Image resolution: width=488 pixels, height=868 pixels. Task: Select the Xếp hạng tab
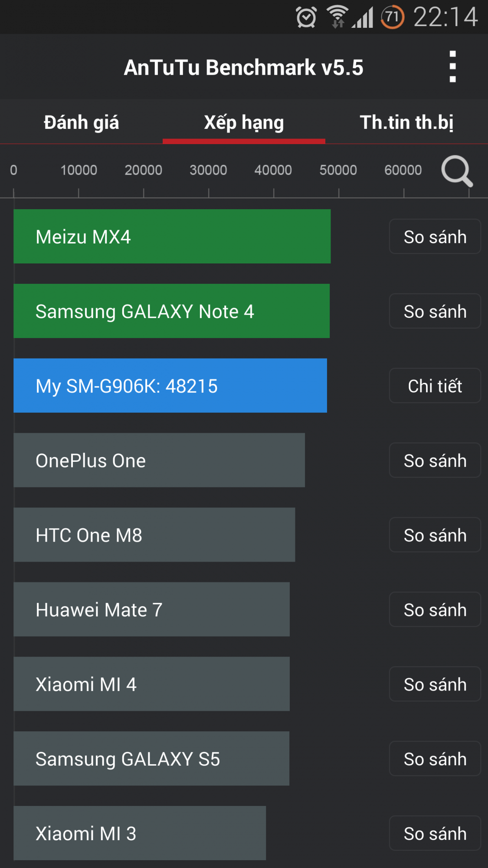[x=244, y=122]
